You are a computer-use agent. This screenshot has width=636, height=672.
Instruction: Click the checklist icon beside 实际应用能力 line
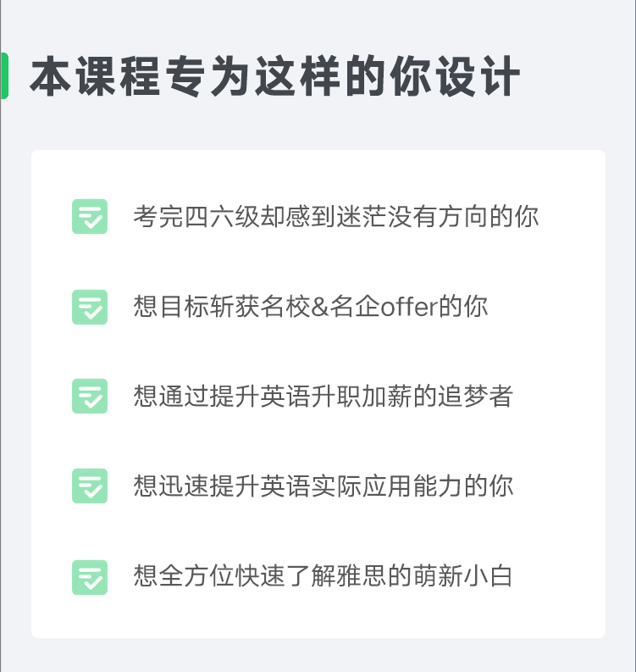pos(90,486)
